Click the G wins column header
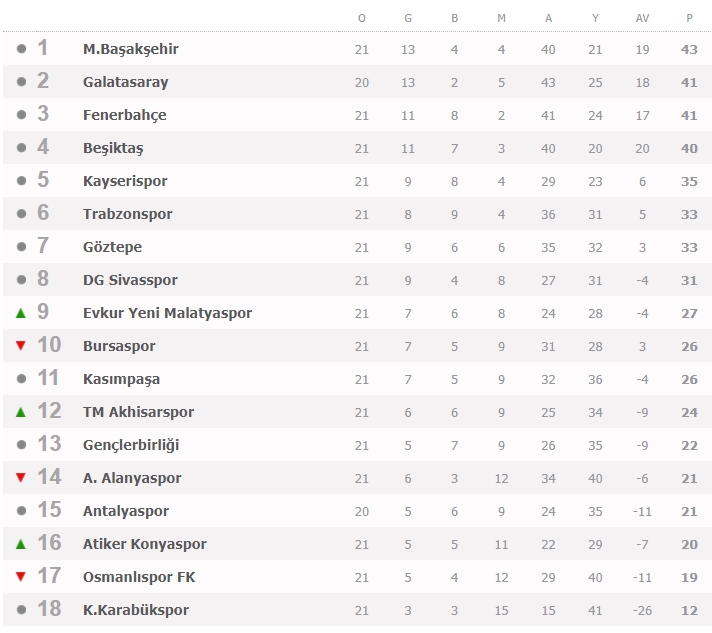Viewport: 712px width, 633px height. [x=408, y=18]
